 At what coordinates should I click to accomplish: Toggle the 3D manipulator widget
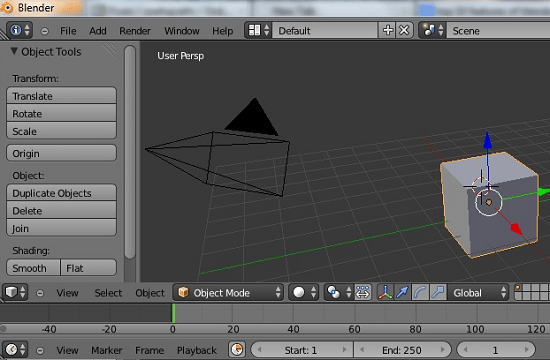pos(385,292)
